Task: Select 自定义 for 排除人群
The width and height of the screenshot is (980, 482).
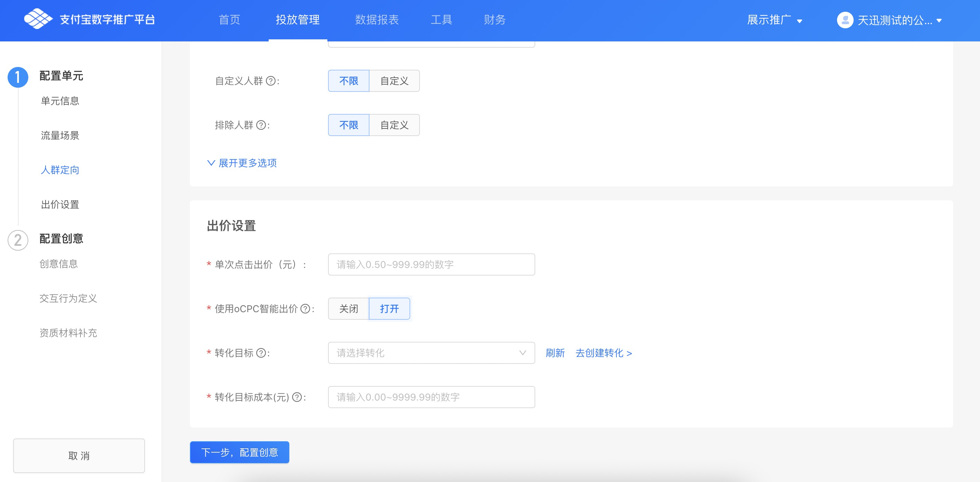Action: point(394,125)
